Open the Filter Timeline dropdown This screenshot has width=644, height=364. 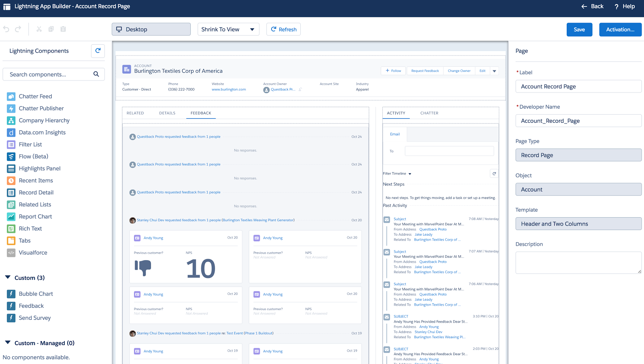397,173
